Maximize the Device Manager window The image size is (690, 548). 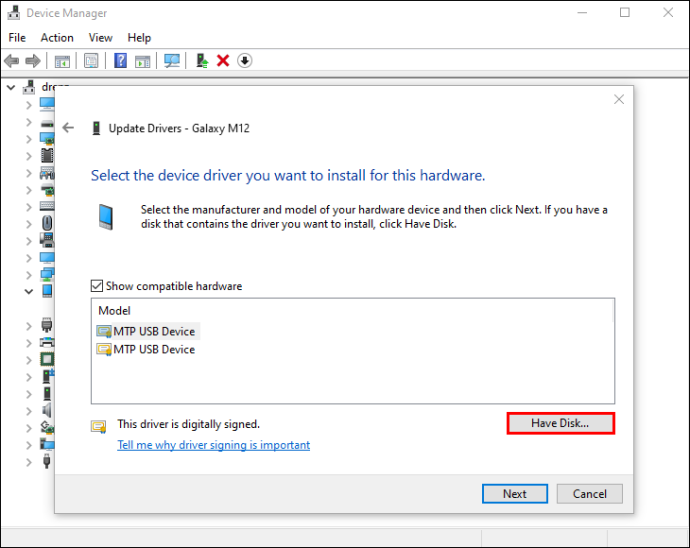[625, 13]
